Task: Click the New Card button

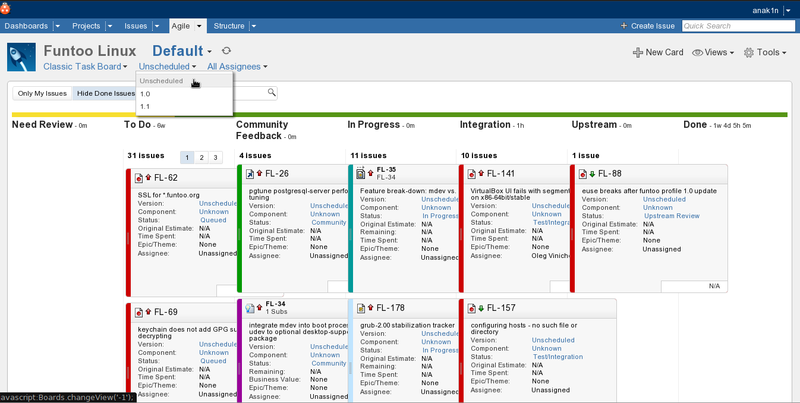Action: pos(658,52)
